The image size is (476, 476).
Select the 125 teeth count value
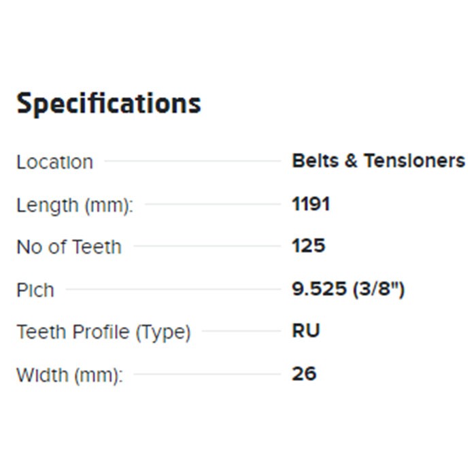pyautogui.click(x=309, y=245)
